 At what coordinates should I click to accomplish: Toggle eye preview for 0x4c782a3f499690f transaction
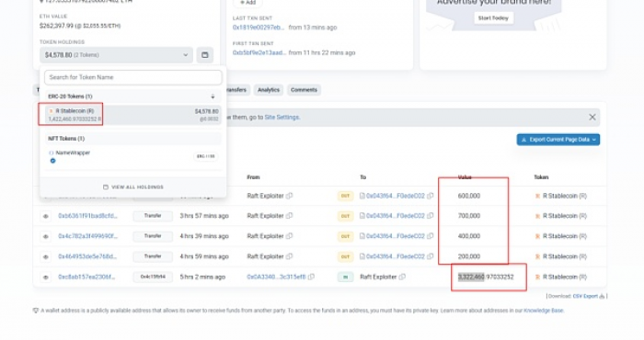[46, 236]
